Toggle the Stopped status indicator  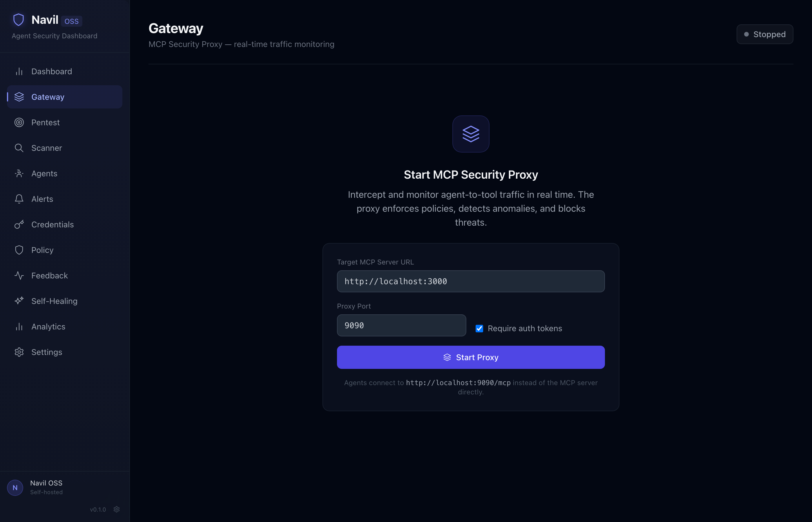pyautogui.click(x=764, y=34)
